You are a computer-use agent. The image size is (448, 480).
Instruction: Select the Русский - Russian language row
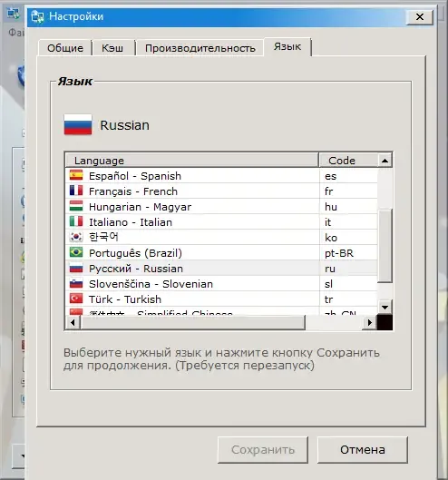click(221, 269)
